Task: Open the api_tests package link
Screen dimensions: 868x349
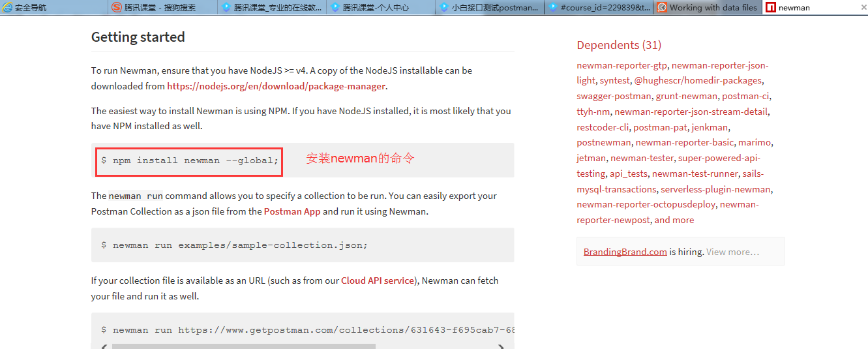Action: pyautogui.click(x=629, y=174)
